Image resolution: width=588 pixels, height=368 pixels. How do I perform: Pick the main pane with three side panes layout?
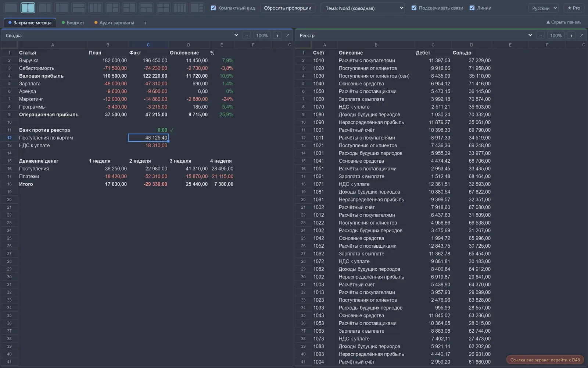pyautogui.click(x=197, y=8)
